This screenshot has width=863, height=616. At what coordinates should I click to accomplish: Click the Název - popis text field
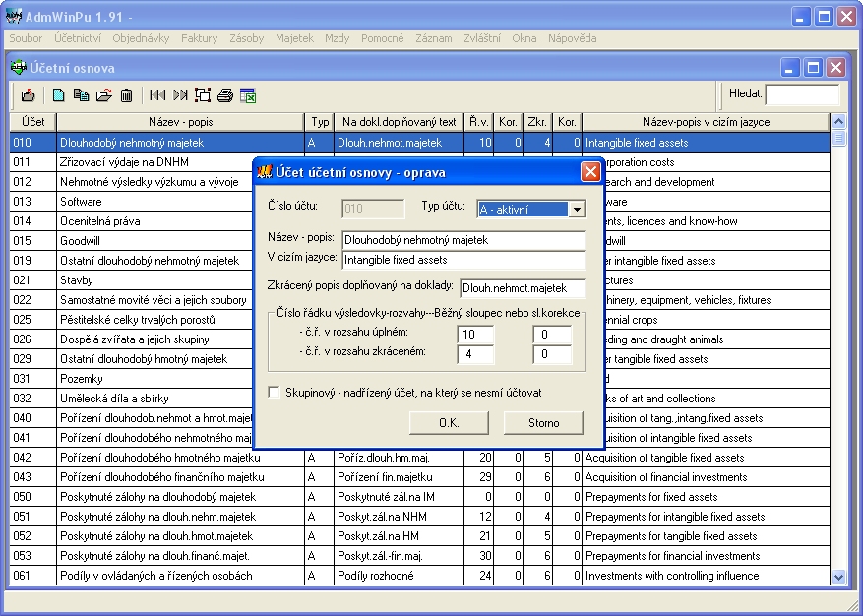click(x=462, y=239)
